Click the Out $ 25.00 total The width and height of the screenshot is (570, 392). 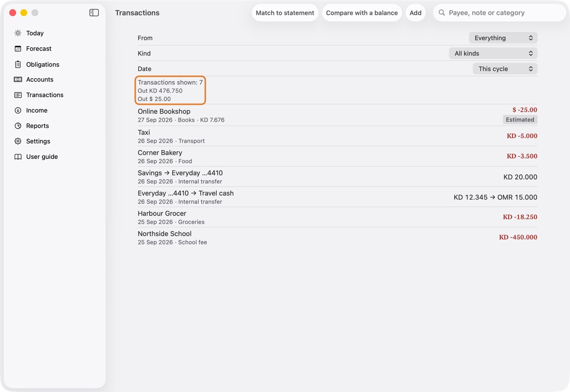click(154, 99)
